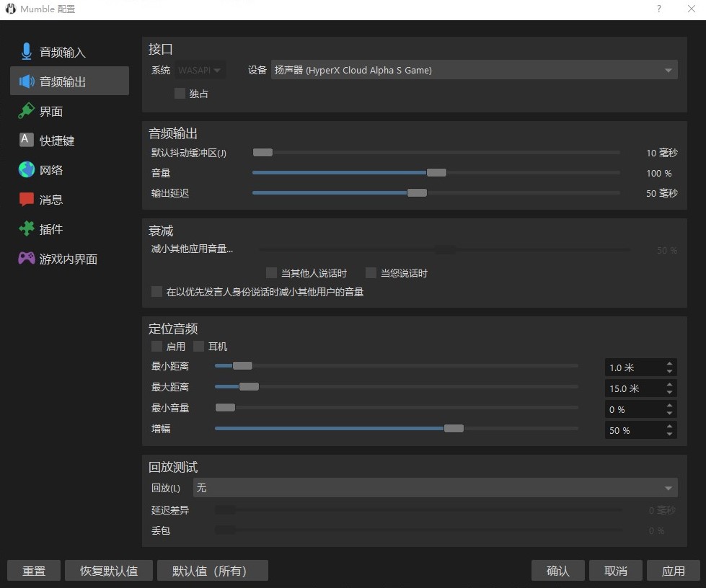Screen dimensions: 706x588
Task: Click the chat bubble icon for 消息
Action: [27, 200]
